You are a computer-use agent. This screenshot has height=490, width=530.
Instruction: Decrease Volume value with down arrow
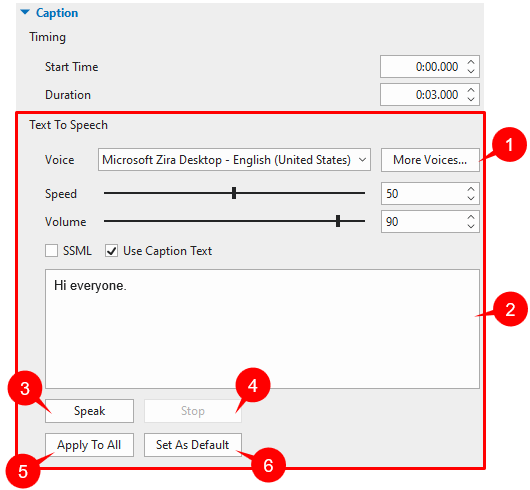click(471, 226)
